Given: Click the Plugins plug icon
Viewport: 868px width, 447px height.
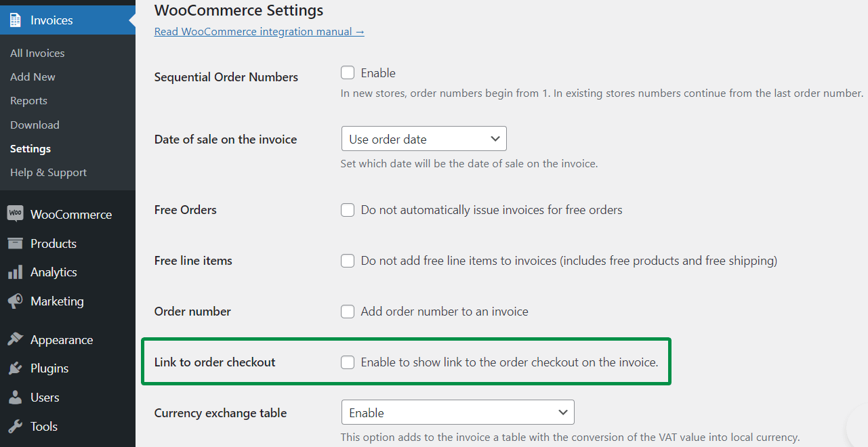Looking at the screenshot, I should click(15, 368).
